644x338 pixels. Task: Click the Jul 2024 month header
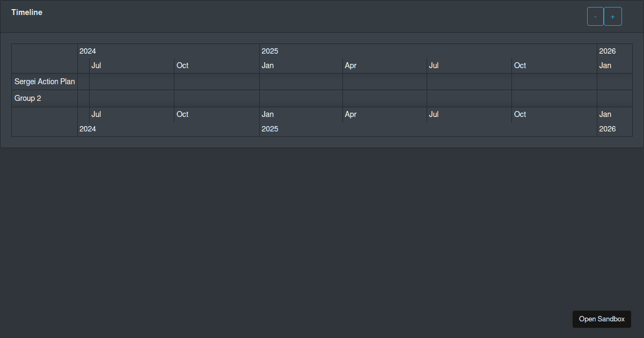point(96,65)
